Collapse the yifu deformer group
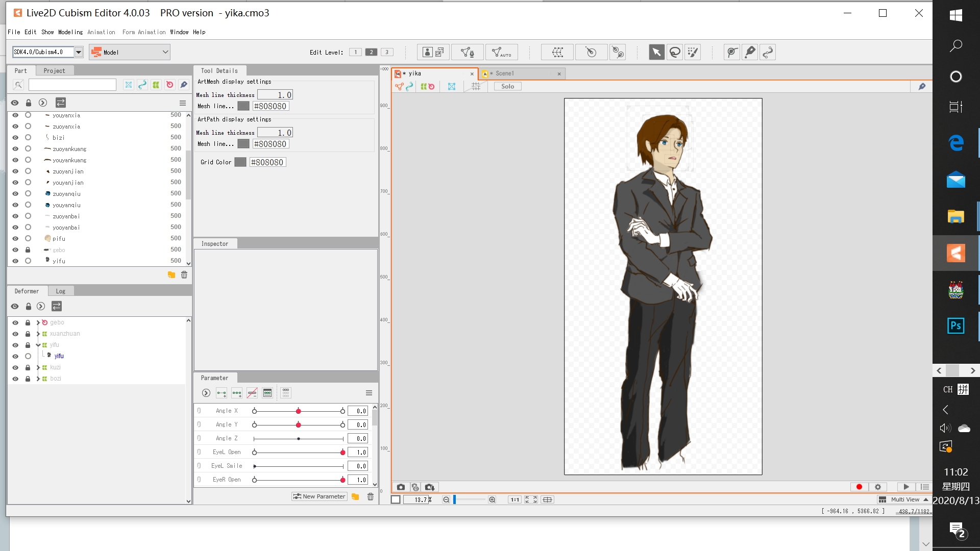The height and width of the screenshot is (551, 980). pos(38,345)
